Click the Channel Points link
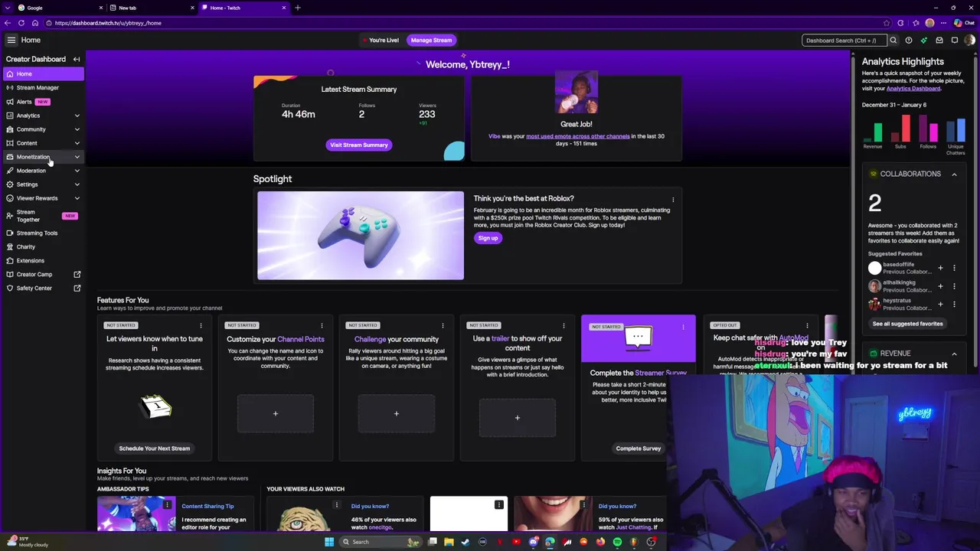Screen dimensions: 980x551 [301, 339]
